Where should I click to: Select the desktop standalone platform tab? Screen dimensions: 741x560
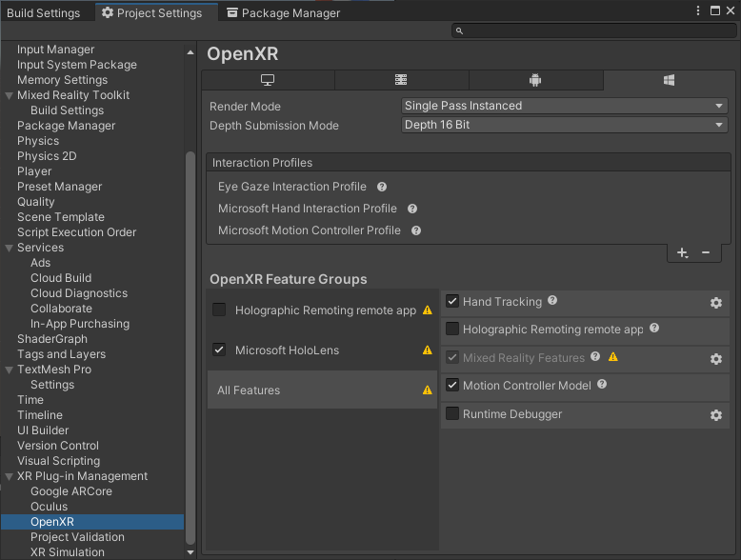pyautogui.click(x=268, y=80)
